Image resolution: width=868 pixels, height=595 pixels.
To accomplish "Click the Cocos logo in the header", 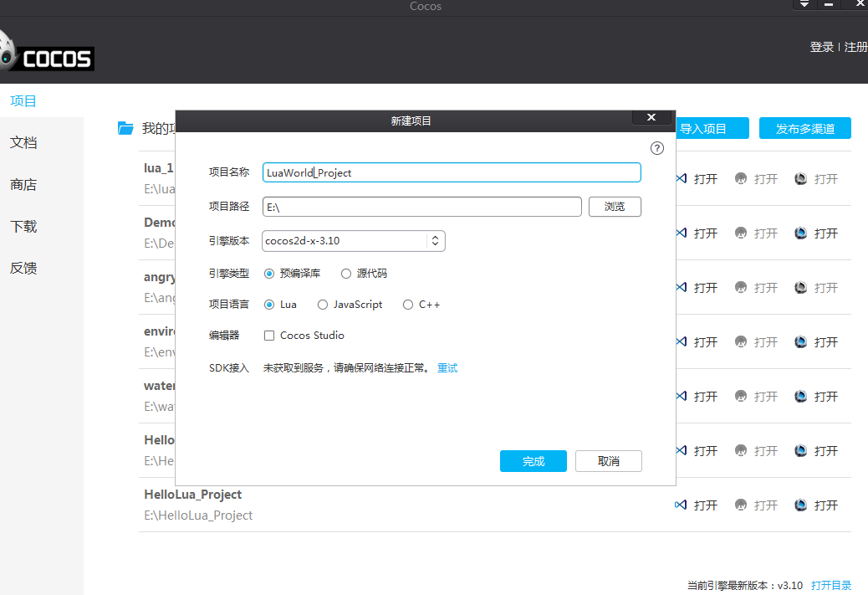I will 47,52.
